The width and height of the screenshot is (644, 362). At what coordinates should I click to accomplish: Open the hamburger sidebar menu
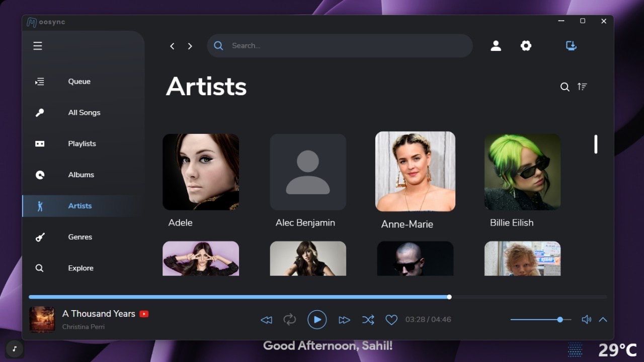pos(38,46)
